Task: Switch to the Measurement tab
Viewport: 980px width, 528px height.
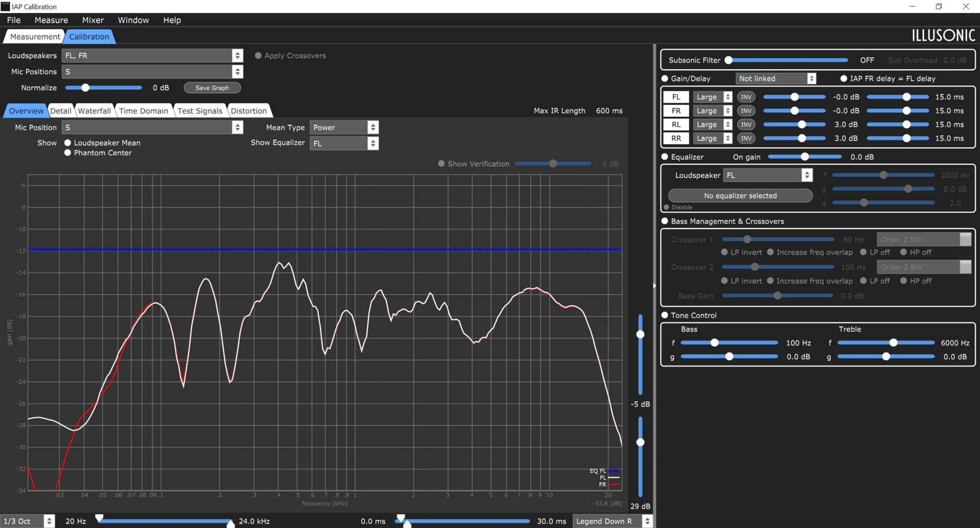Action: coord(35,36)
